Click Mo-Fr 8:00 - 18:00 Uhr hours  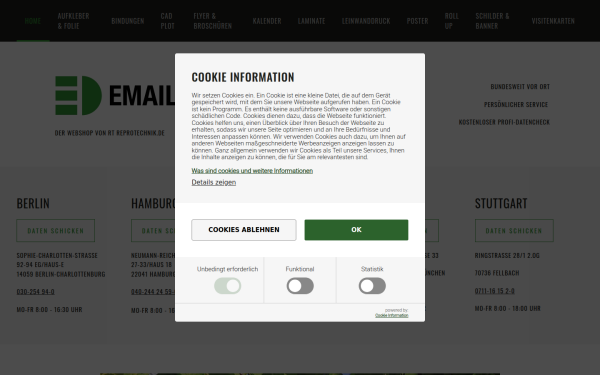[507, 308]
